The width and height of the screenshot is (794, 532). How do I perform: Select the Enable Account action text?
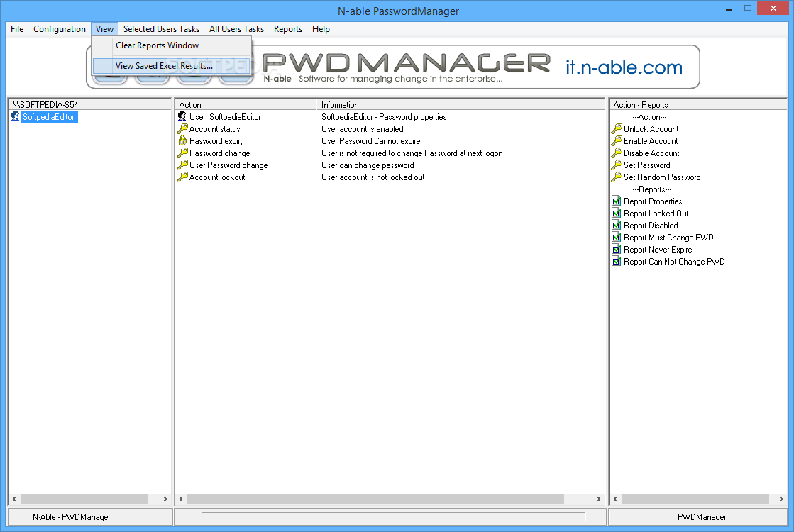click(651, 141)
